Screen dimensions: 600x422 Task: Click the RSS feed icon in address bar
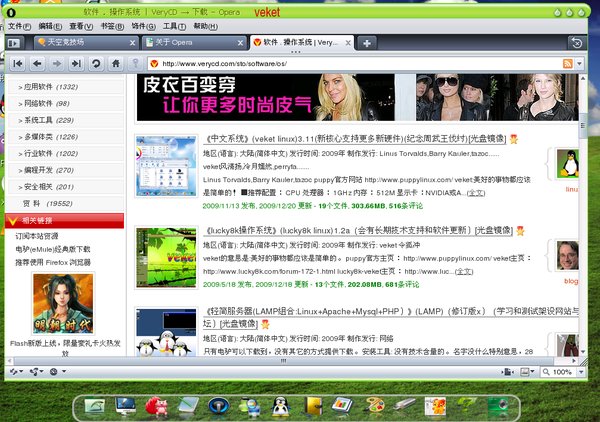567,64
